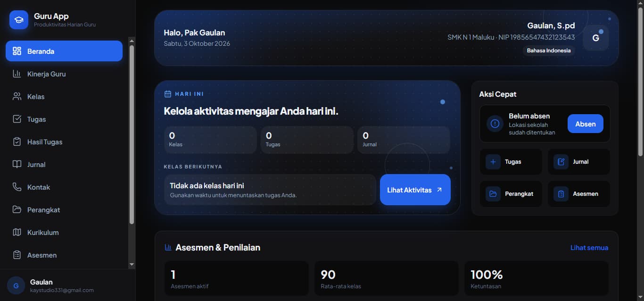Click the Kontak phone icon
644x301 pixels.
tap(17, 187)
